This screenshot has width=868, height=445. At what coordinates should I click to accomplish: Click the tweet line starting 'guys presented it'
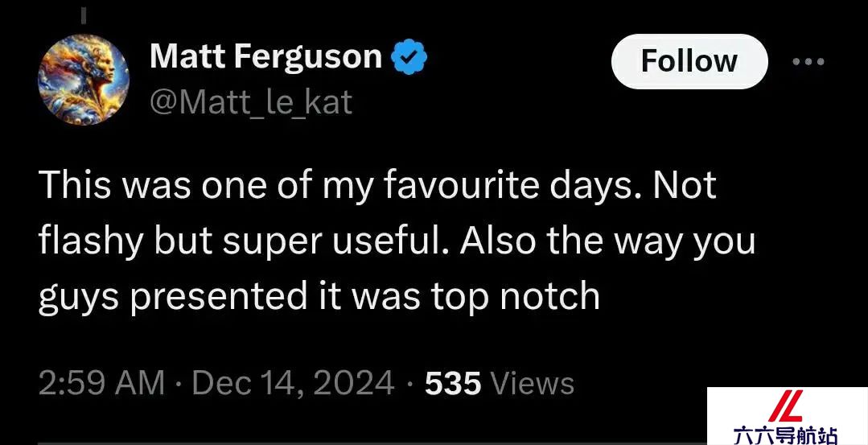319,298
